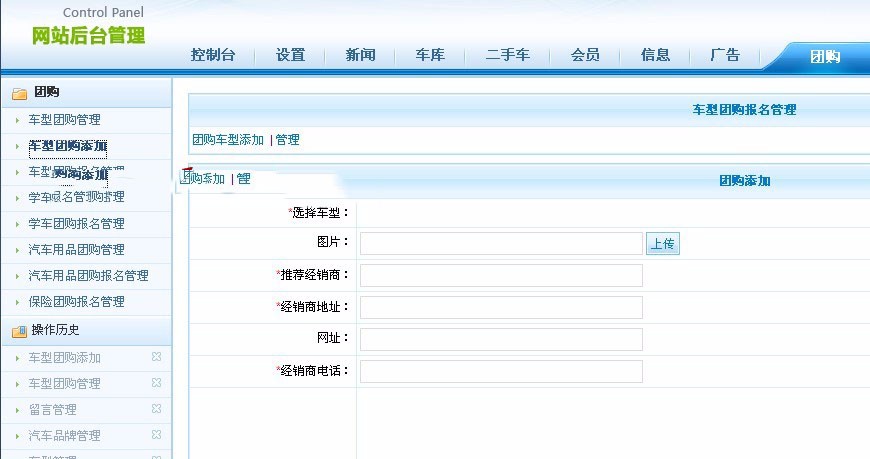870x459 pixels.
Task: Remove 留言管理 history entry
Action: coord(156,408)
